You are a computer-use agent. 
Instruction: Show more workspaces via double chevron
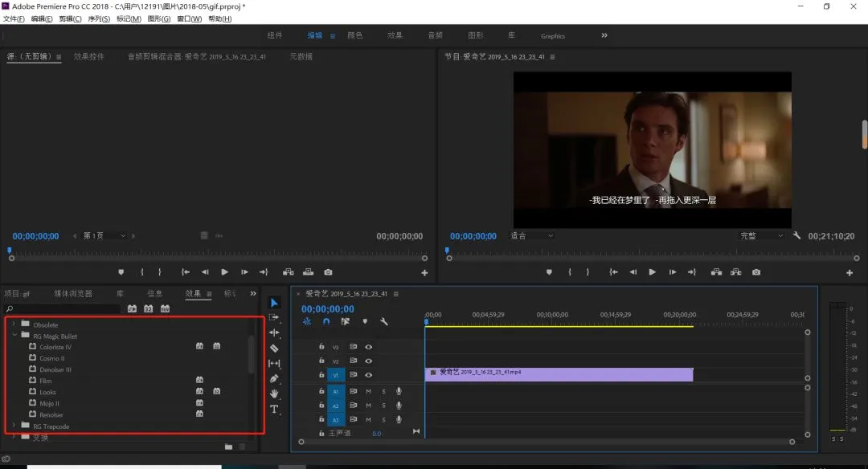pos(604,35)
